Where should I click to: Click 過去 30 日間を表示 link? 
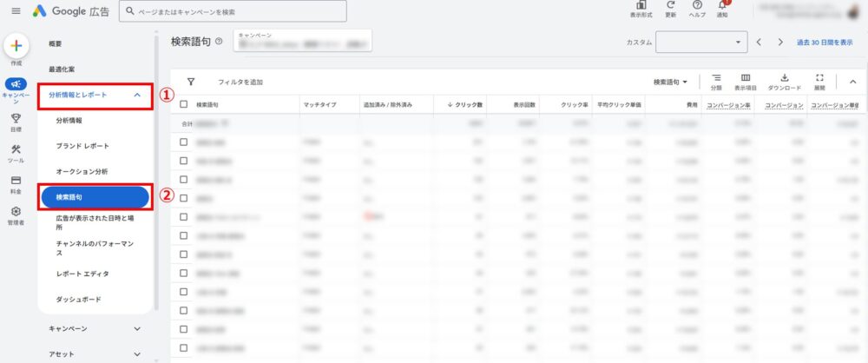[825, 43]
